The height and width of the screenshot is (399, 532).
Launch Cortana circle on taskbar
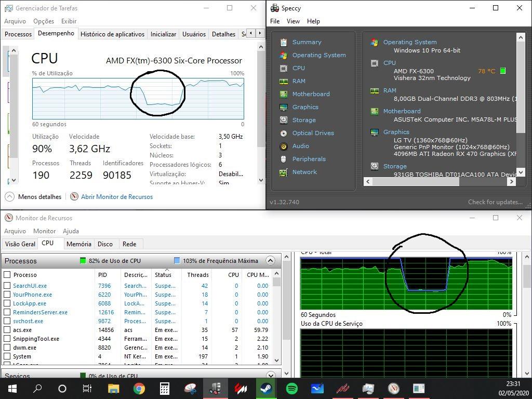click(x=62, y=389)
